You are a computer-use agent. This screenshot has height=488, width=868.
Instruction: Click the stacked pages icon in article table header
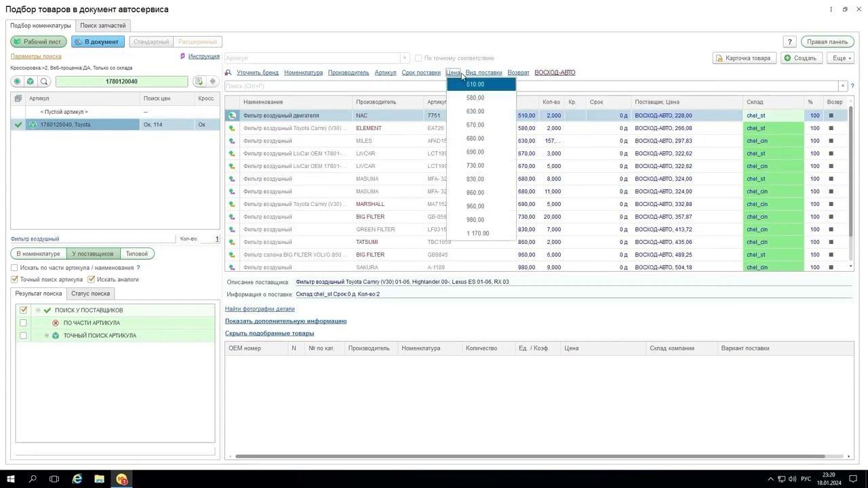[18, 99]
